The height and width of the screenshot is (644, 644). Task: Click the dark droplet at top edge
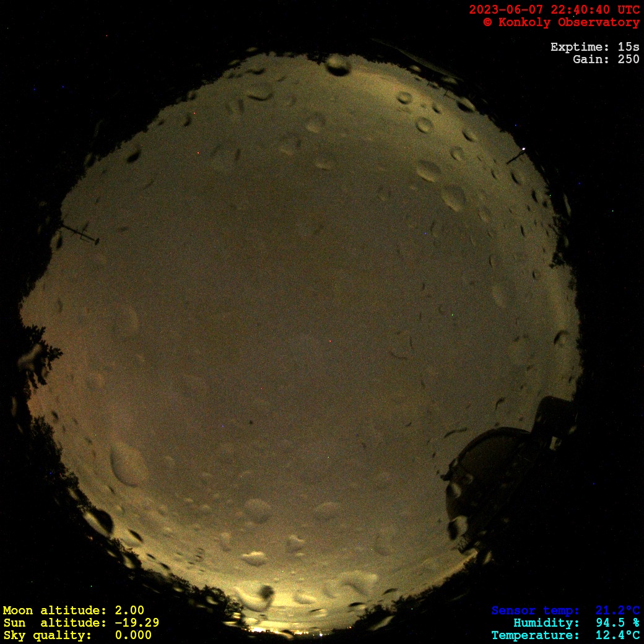pos(338,64)
